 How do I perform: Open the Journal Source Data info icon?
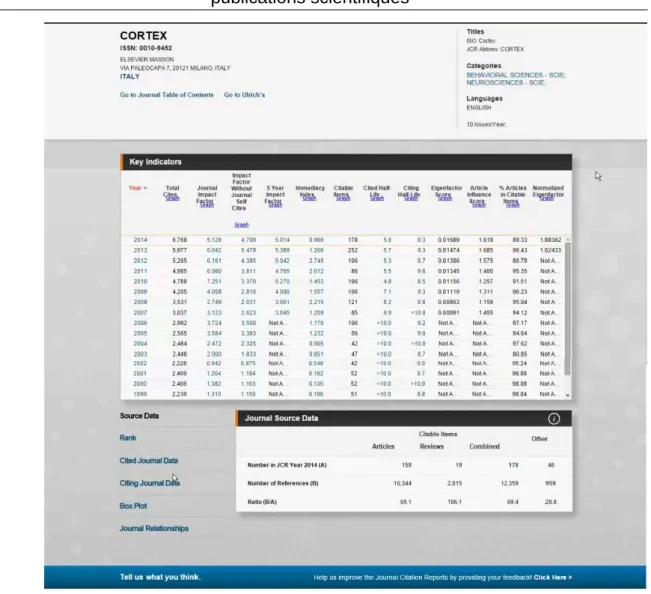click(x=553, y=419)
